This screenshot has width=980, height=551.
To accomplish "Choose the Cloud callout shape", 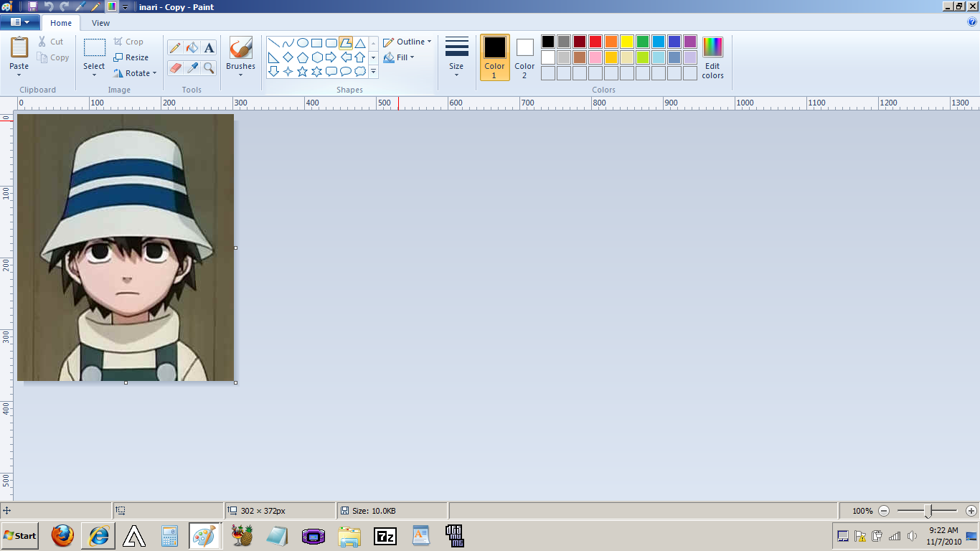I will point(360,72).
